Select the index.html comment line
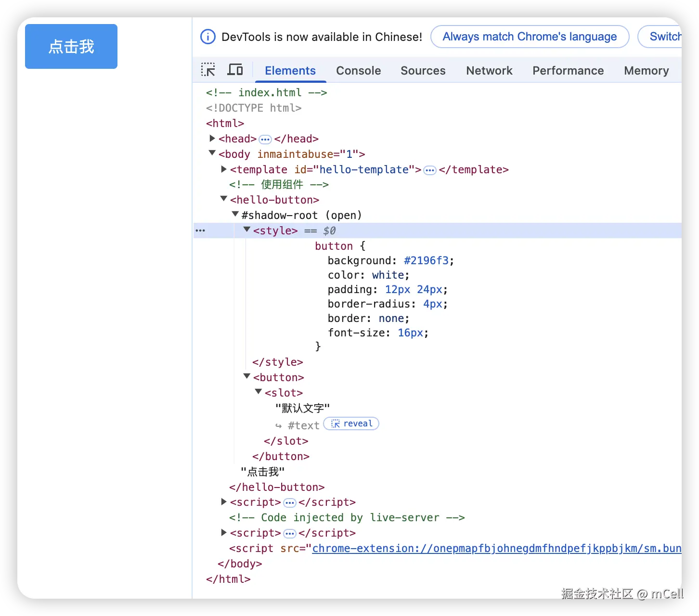 tap(266, 92)
